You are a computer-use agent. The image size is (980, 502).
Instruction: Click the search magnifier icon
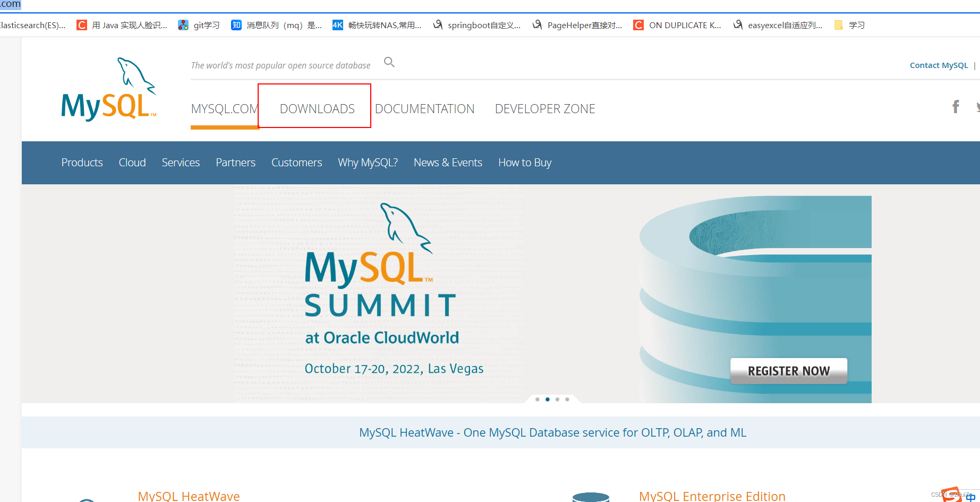tap(389, 62)
